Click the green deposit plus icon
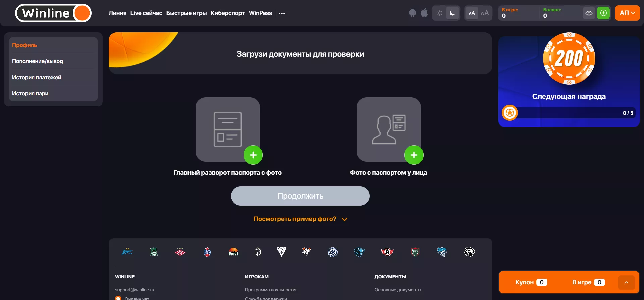Viewport: 644px width, 300px height. click(x=603, y=13)
